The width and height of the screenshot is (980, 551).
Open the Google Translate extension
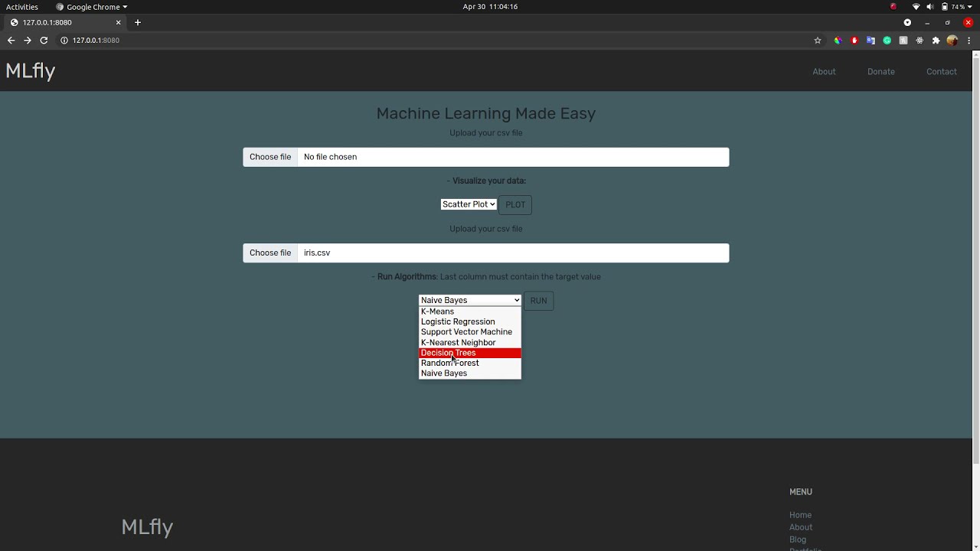point(871,41)
